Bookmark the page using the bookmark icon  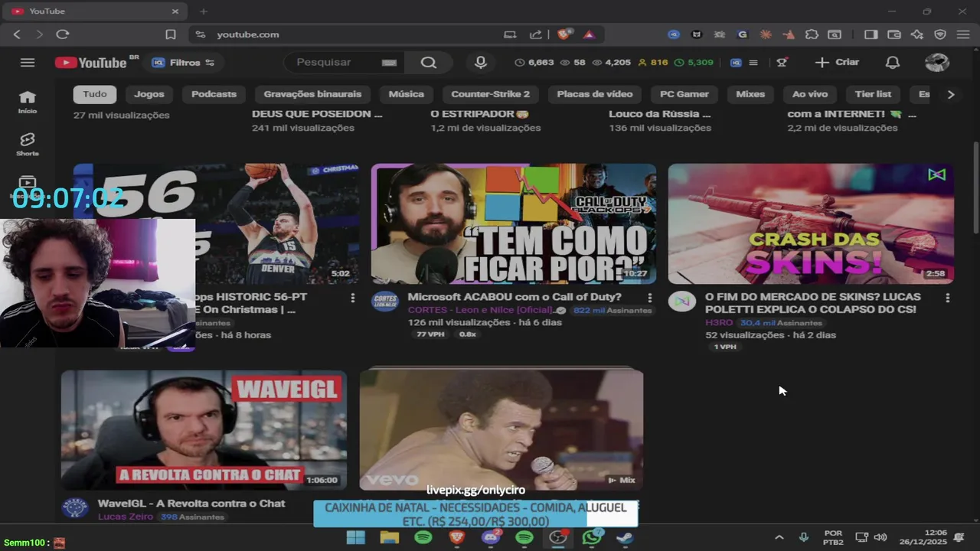(x=171, y=34)
